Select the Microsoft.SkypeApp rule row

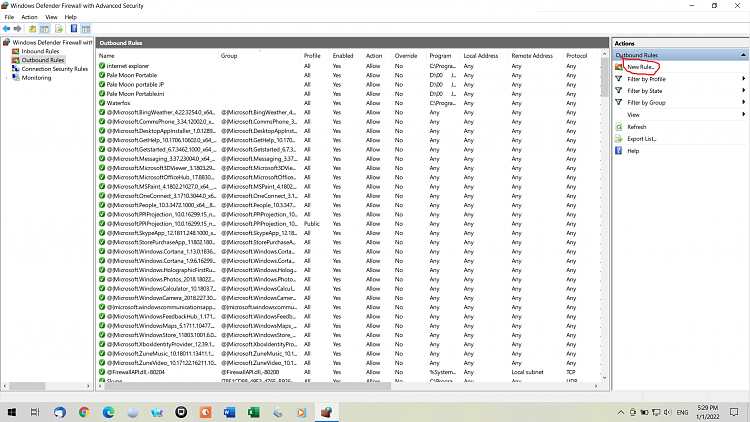pyautogui.click(x=348, y=233)
